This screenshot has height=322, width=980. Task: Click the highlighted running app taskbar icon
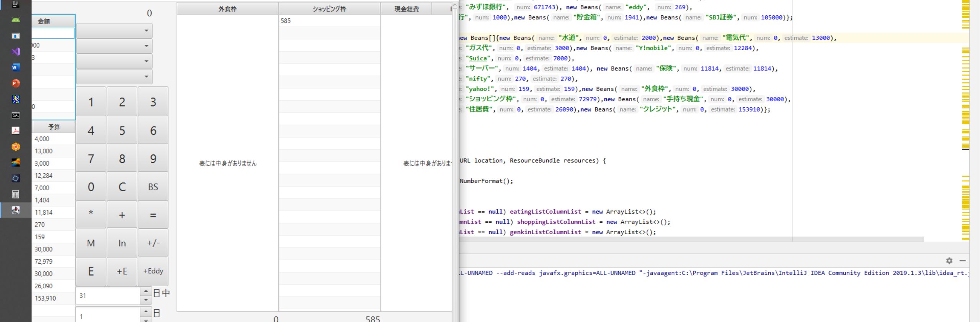16,210
